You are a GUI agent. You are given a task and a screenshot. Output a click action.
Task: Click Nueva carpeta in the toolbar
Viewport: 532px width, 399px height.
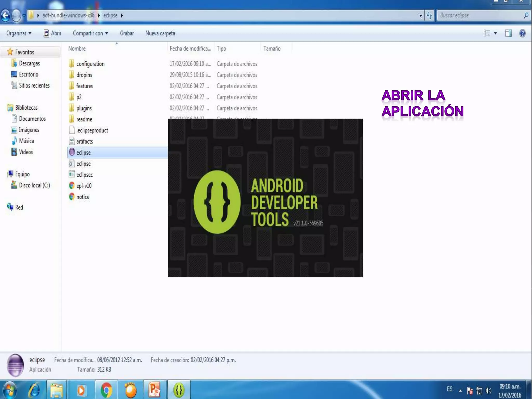[x=160, y=33]
